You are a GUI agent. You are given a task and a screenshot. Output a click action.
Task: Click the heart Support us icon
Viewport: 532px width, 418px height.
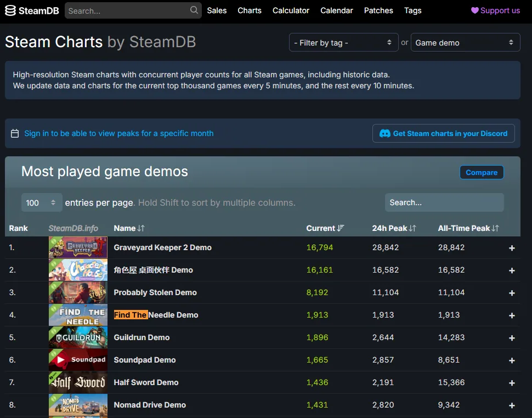[474, 10]
